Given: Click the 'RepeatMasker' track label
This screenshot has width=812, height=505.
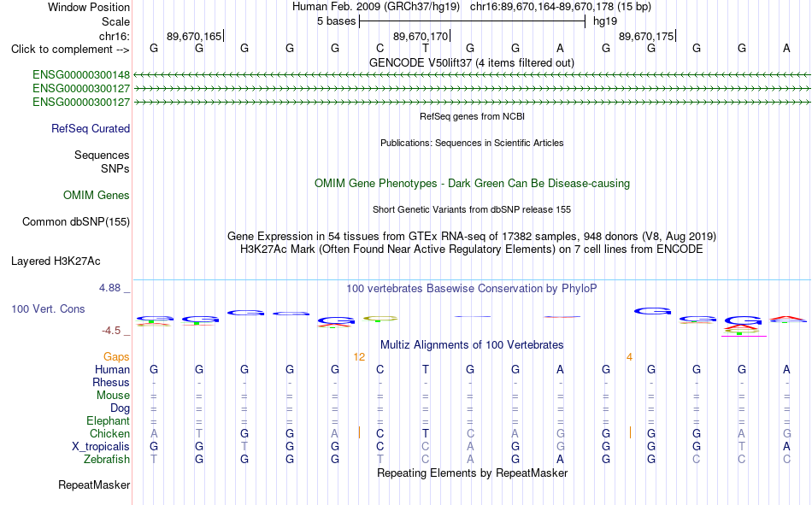Looking at the screenshot, I should pyautogui.click(x=94, y=485).
